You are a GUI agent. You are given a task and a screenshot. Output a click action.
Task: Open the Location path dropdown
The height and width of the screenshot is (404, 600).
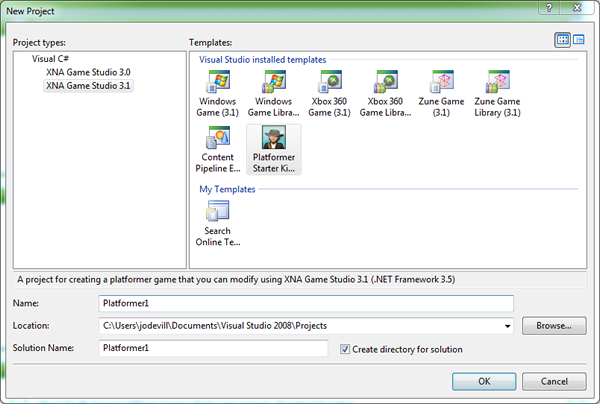(507, 326)
